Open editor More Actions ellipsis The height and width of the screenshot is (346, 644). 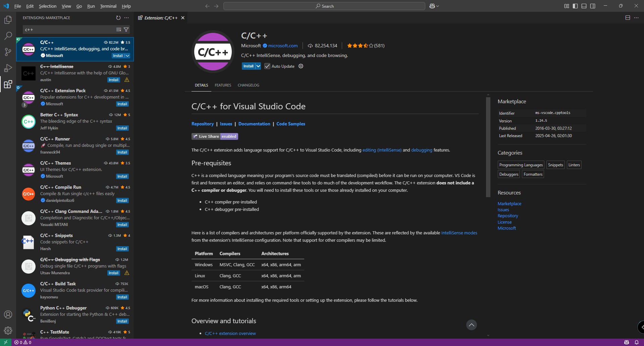point(636,18)
